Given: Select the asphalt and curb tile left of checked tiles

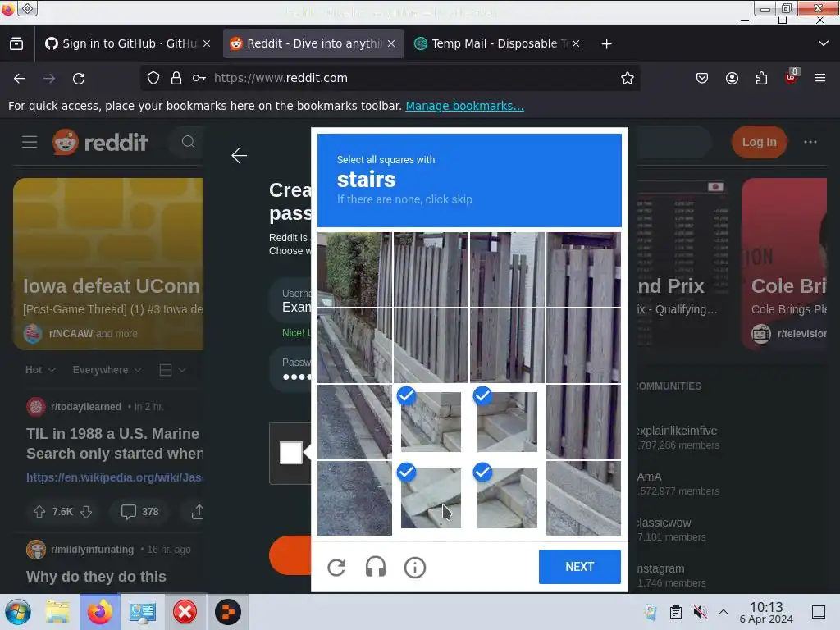Looking at the screenshot, I should coord(354,422).
